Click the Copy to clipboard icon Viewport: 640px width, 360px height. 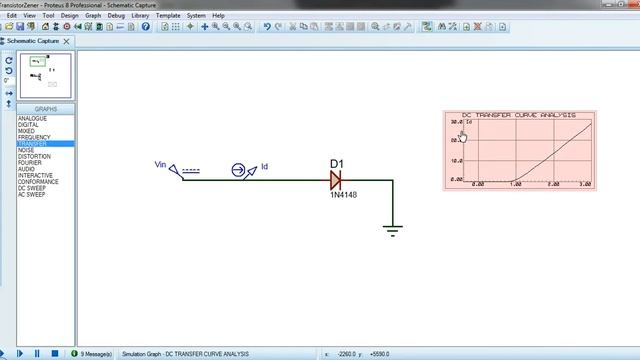[x=303, y=27]
